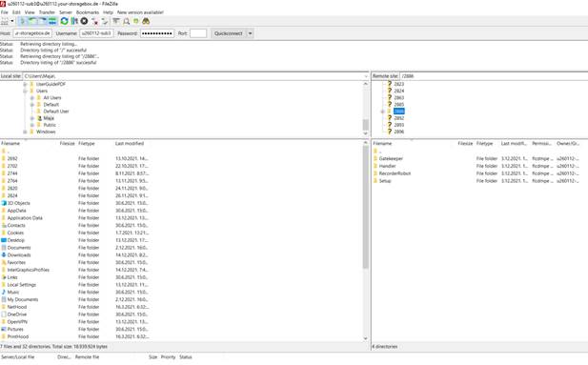This screenshot has width=588, height=365.
Task: Select the Gatekeeper remote folder
Action: tap(391, 159)
